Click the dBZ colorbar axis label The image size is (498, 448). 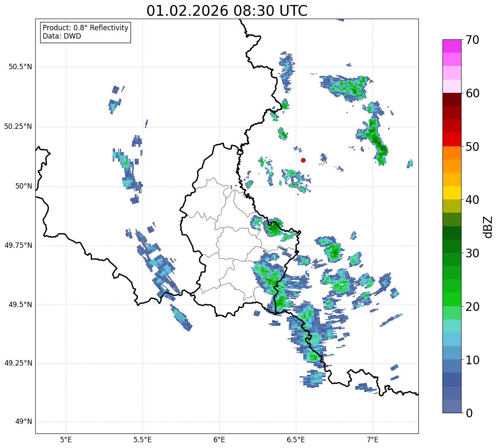pyautogui.click(x=488, y=227)
